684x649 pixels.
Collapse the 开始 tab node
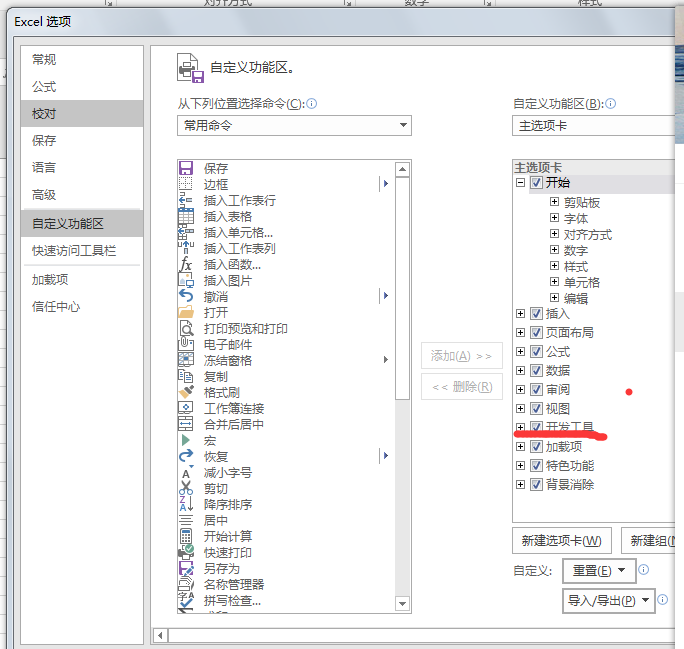[520, 182]
